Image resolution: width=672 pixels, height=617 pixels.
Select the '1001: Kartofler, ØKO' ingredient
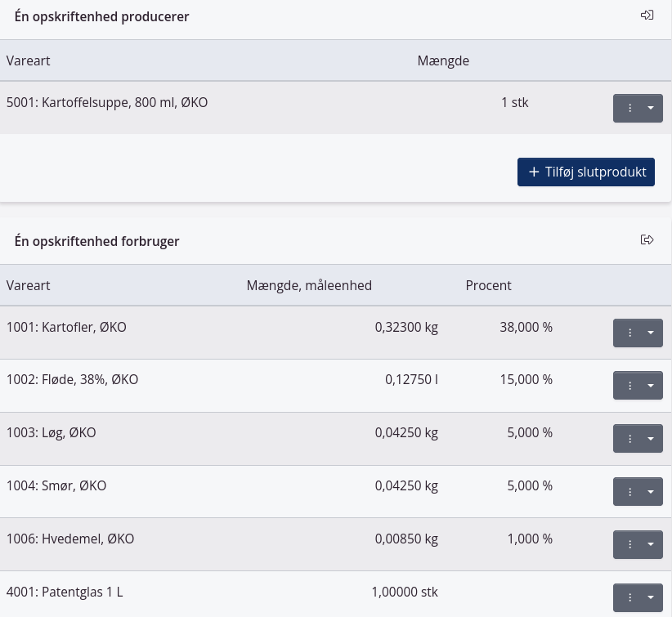point(66,328)
